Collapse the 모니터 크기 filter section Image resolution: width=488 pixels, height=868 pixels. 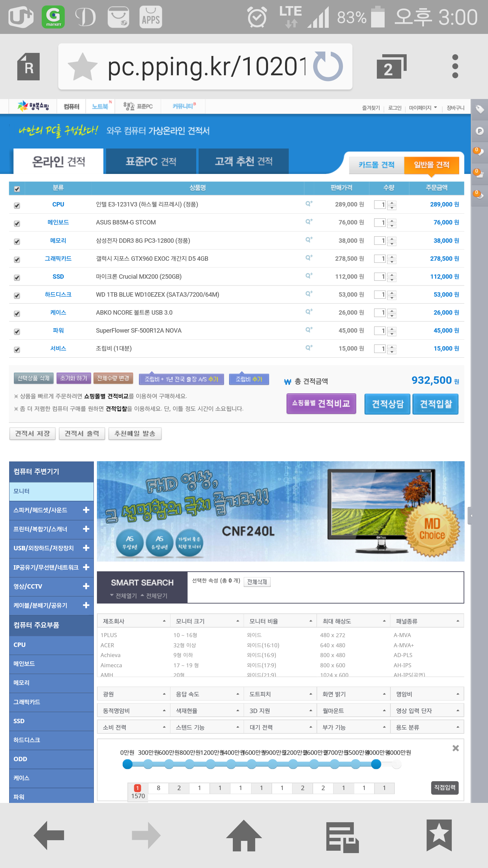(238, 621)
